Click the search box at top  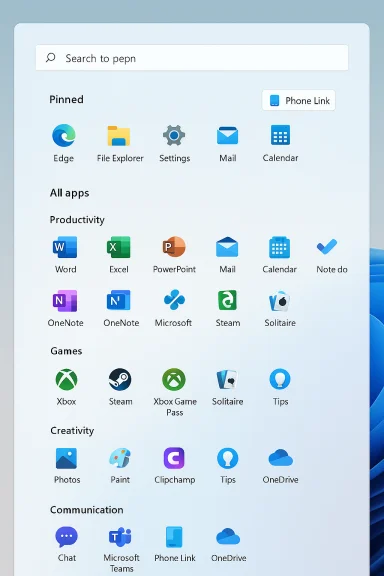click(x=192, y=58)
